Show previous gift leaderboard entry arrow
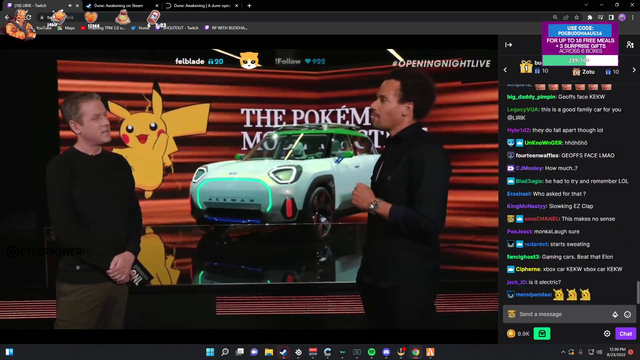640x360 pixels. click(505, 70)
